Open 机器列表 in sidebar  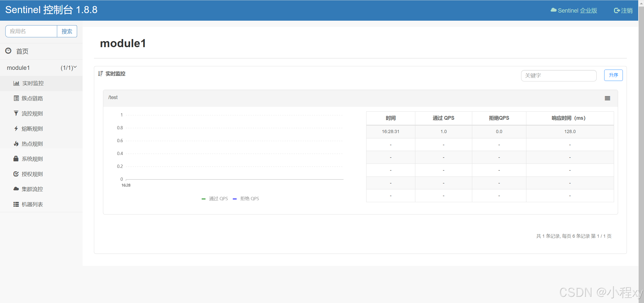tap(41, 204)
